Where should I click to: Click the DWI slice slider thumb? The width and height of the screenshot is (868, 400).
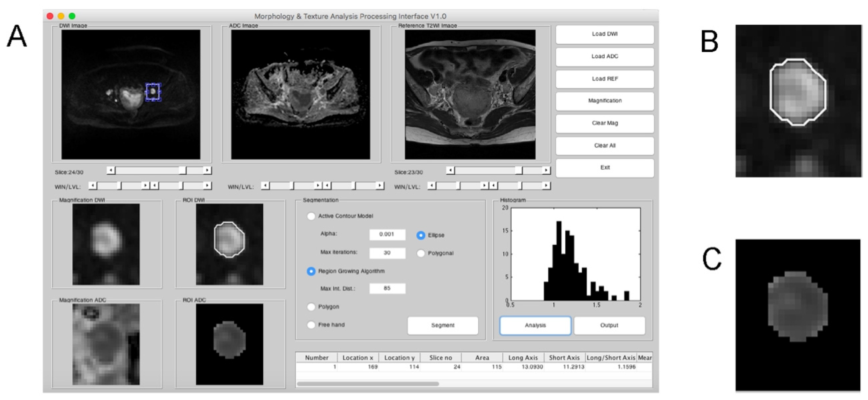(x=182, y=170)
